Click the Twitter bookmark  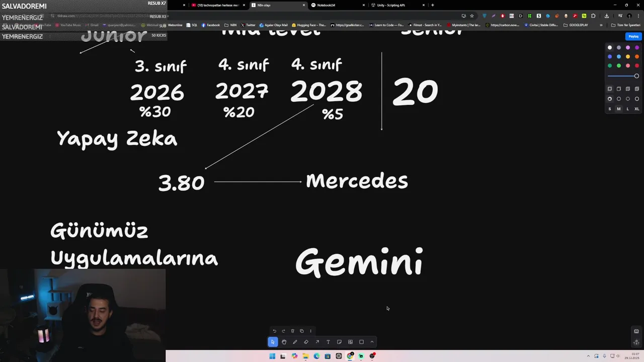tap(248, 25)
